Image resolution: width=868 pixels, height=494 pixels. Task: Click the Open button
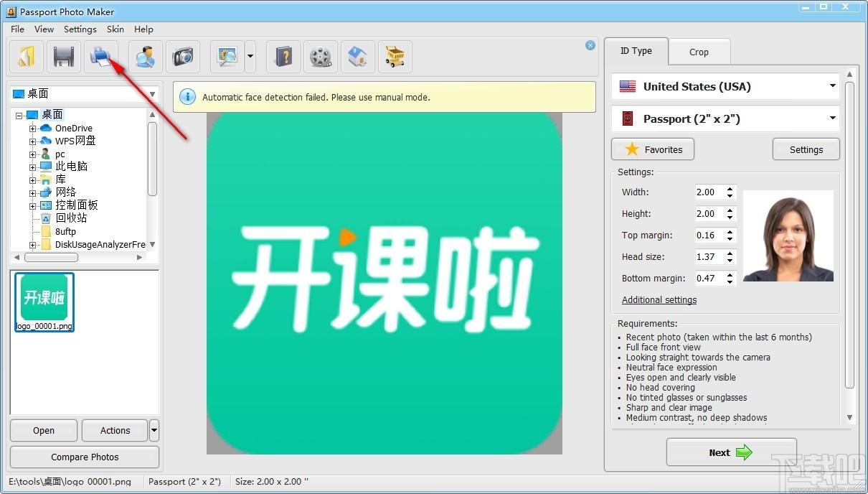pyautogui.click(x=44, y=431)
